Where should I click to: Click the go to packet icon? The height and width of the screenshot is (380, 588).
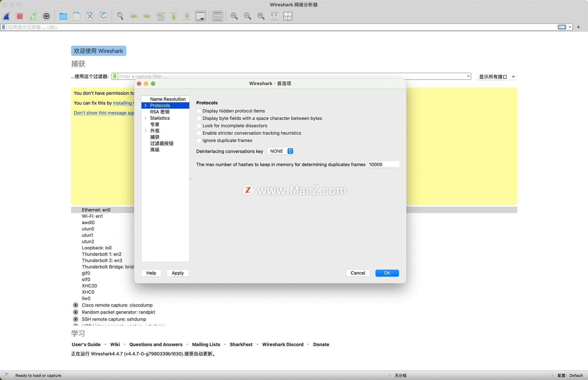pyautogui.click(x=160, y=16)
